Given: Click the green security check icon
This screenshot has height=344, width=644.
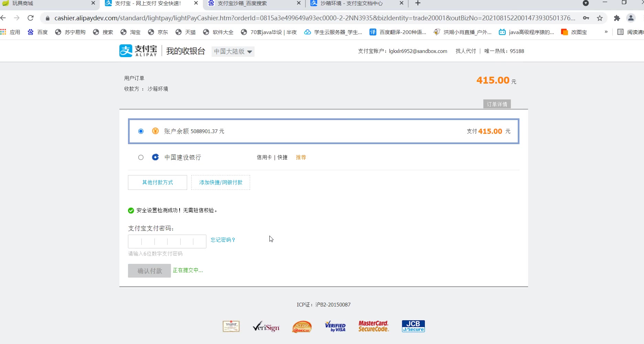Looking at the screenshot, I should (x=131, y=211).
